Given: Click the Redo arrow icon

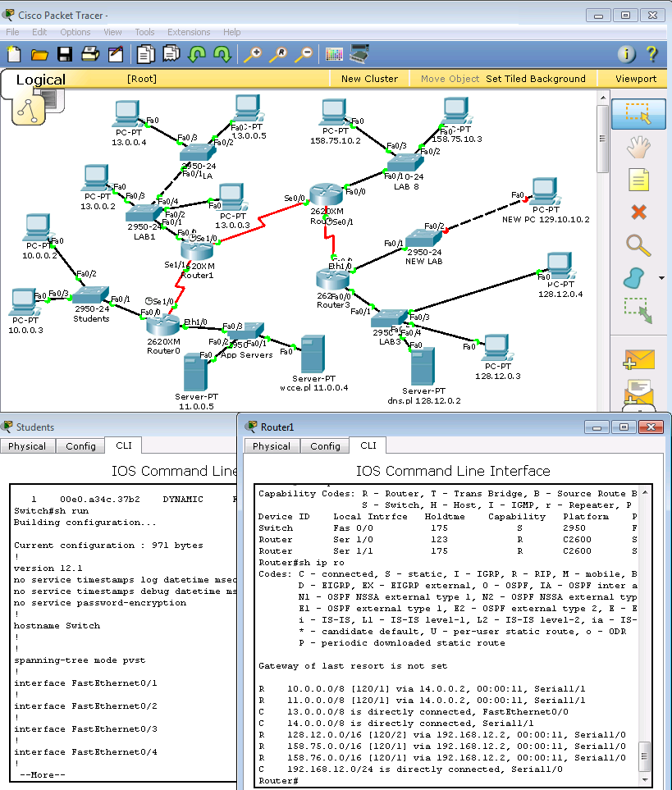Looking at the screenshot, I should pos(222,54).
